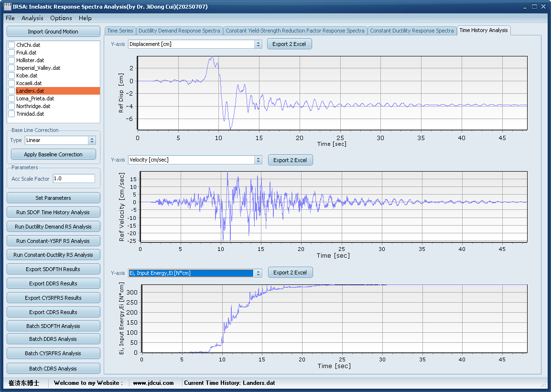This screenshot has height=392, width=551.
Task: Check the ChiChi.dat checkbox
Action: click(11, 45)
